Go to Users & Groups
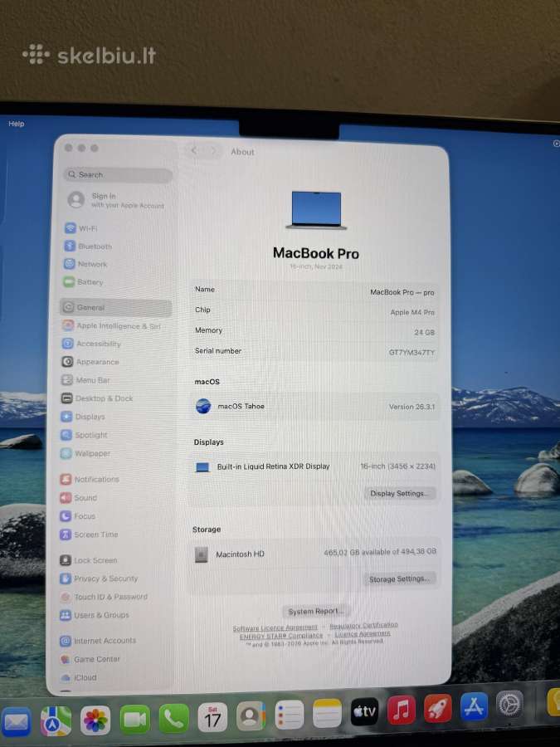This screenshot has width=560, height=747. [x=95, y=615]
